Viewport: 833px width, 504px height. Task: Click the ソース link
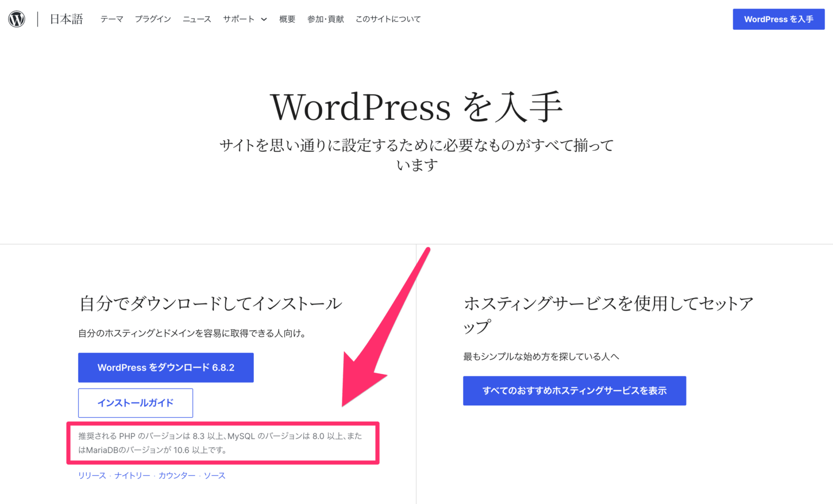(215, 475)
